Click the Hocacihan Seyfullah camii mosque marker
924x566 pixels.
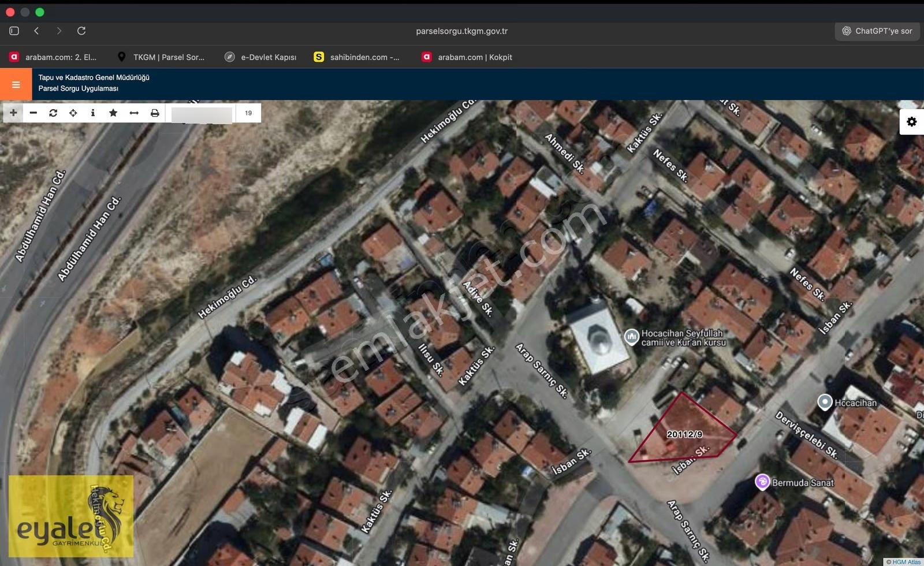click(632, 336)
